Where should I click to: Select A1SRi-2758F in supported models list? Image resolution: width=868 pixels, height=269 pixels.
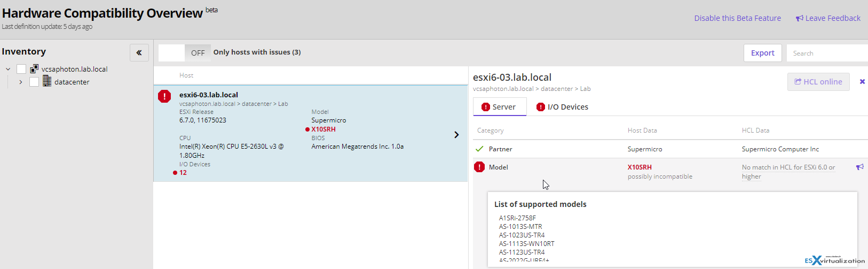tap(517, 218)
